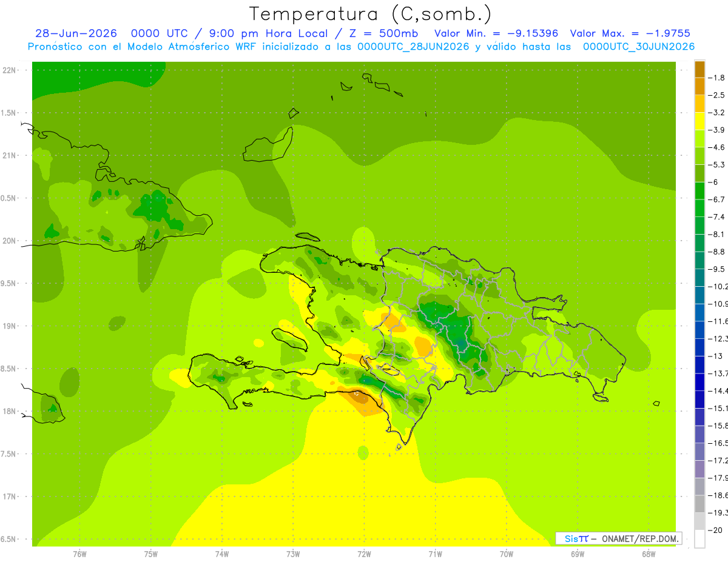Click the '73W' longitude axis label
728x562 pixels.
point(293,554)
